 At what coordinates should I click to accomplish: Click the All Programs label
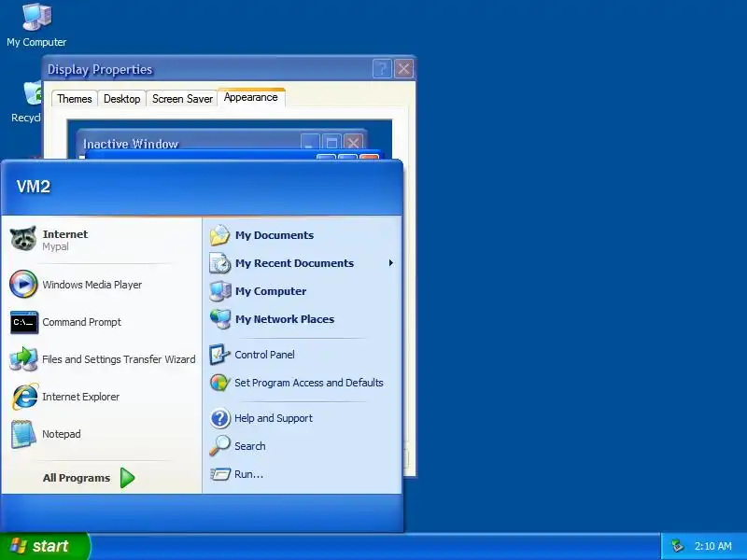[x=77, y=478]
